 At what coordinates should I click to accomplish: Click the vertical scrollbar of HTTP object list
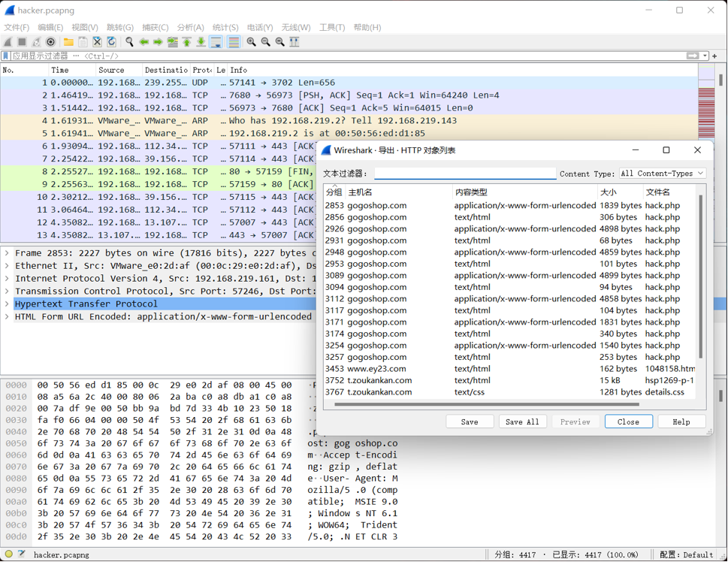point(700,276)
